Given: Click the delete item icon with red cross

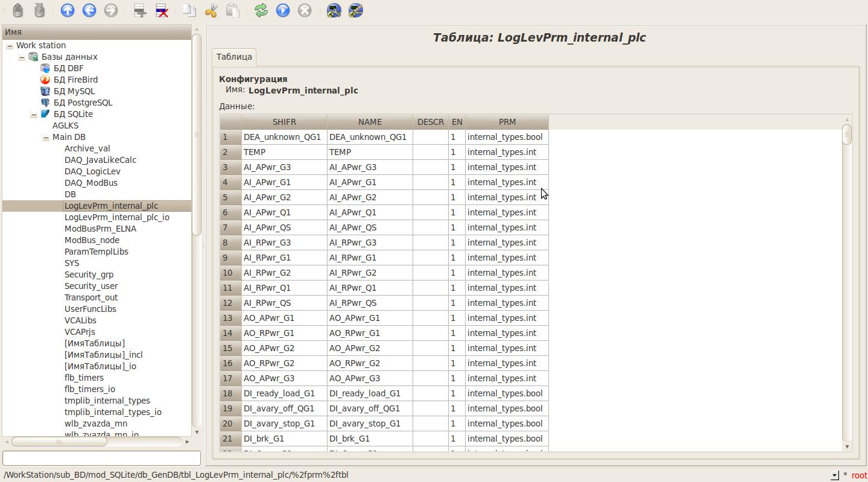Looking at the screenshot, I should (x=162, y=10).
